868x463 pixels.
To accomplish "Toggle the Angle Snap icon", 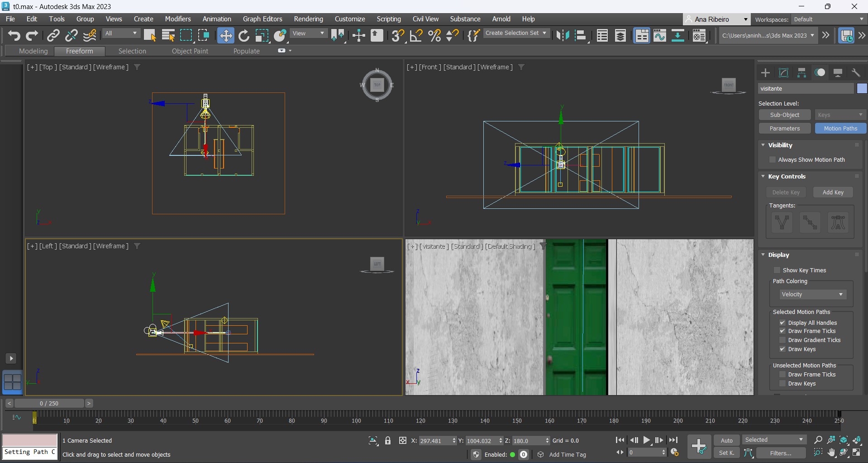I will pos(416,36).
